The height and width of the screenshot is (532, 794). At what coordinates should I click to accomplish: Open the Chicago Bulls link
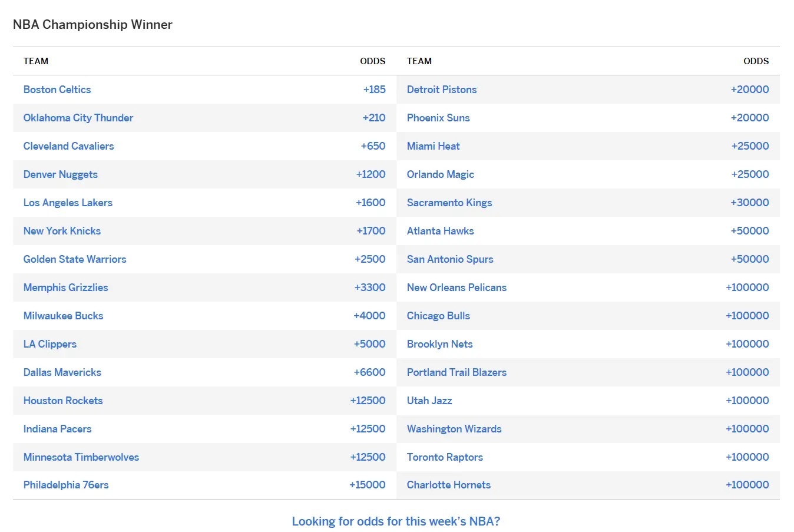coord(439,316)
